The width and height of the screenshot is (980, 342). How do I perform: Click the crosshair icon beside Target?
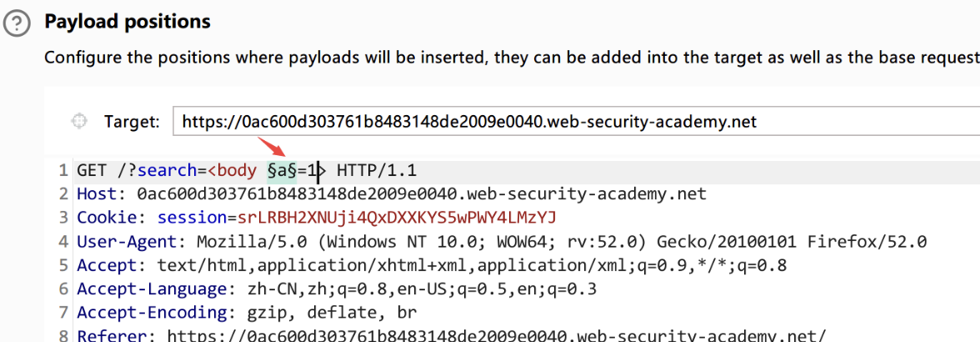pyautogui.click(x=79, y=122)
